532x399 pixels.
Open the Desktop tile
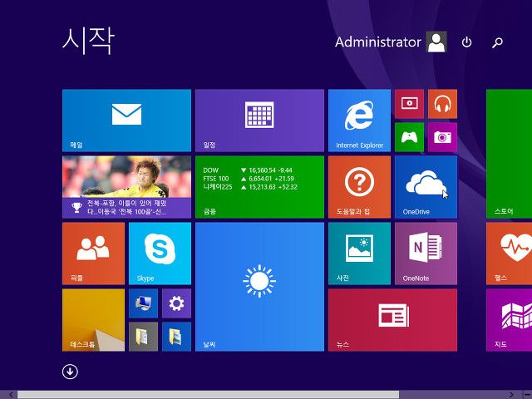93,320
